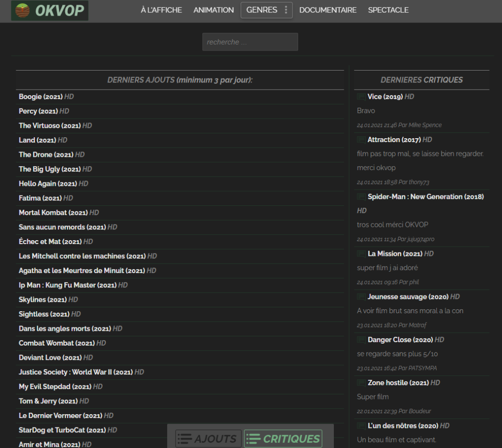Open the GENRES three-dot menu icon
This screenshot has width=502, height=448.
pyautogui.click(x=286, y=10)
